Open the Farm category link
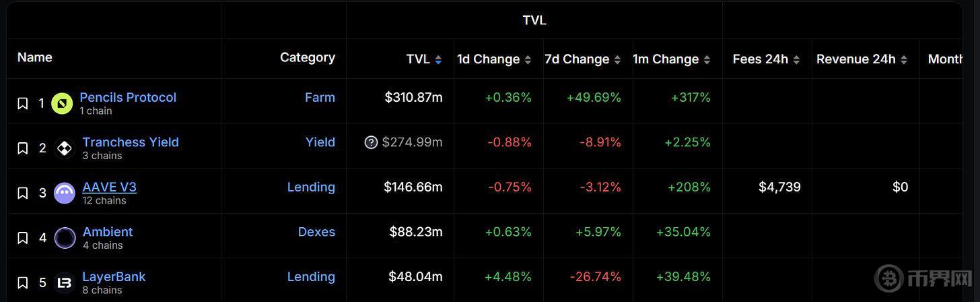 [320, 97]
